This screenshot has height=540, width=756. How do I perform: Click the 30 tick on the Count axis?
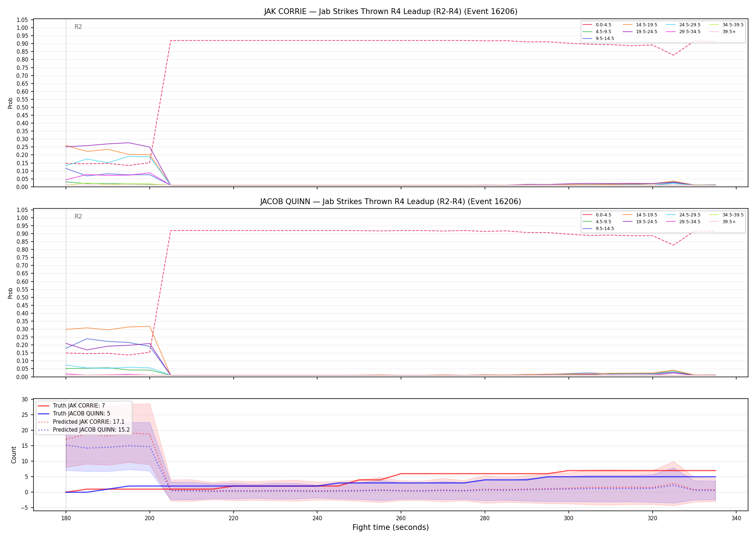(x=25, y=399)
